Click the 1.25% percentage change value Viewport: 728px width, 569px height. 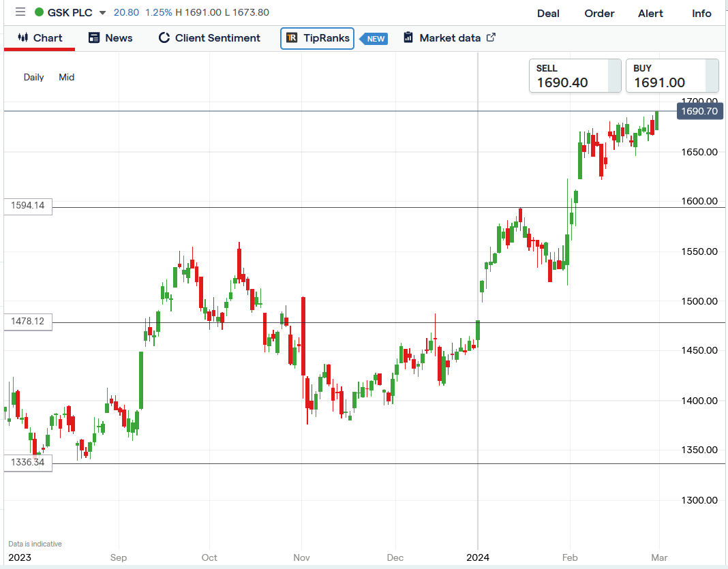coord(158,12)
